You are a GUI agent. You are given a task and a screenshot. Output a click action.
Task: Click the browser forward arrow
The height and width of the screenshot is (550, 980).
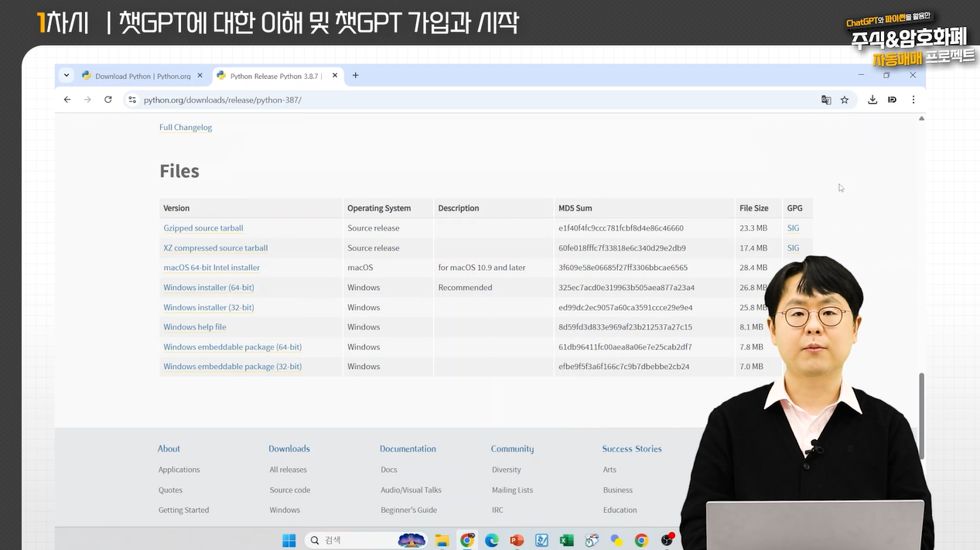pos(87,100)
